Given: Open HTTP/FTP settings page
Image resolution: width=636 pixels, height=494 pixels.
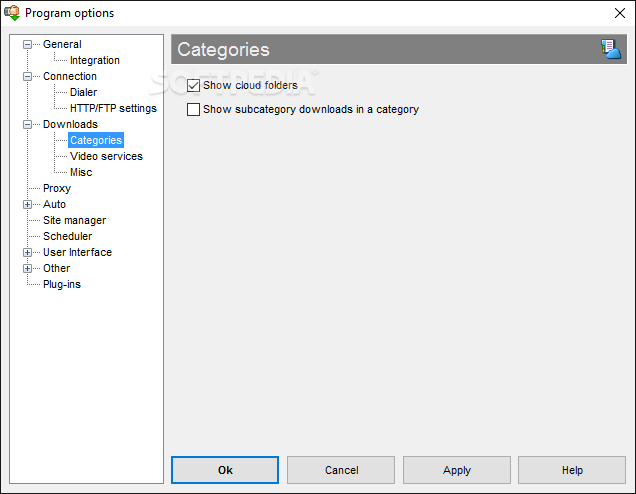Looking at the screenshot, I should click(113, 108).
